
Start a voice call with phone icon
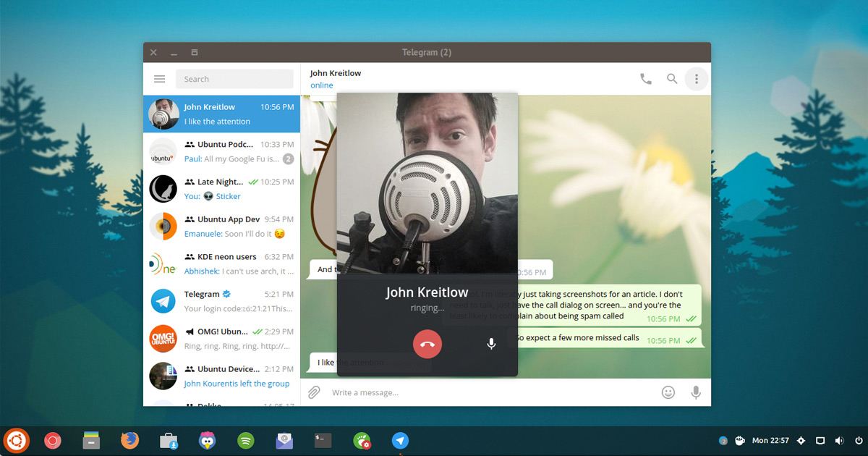[645, 79]
